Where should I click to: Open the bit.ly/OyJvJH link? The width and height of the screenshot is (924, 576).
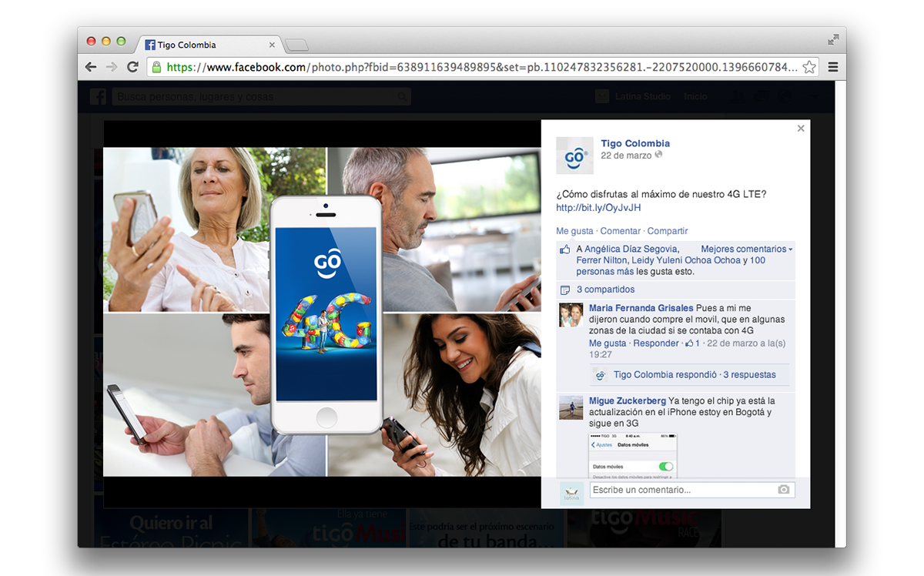click(598, 208)
